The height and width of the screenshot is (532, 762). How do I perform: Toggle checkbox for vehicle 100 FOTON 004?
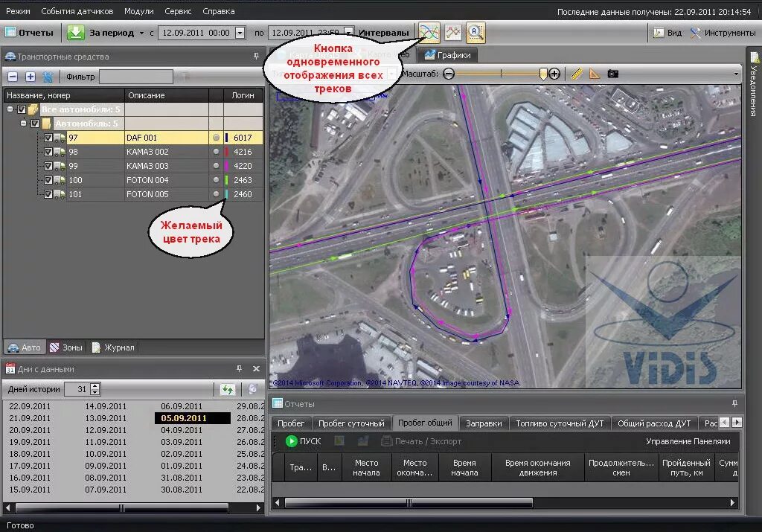click(x=48, y=180)
